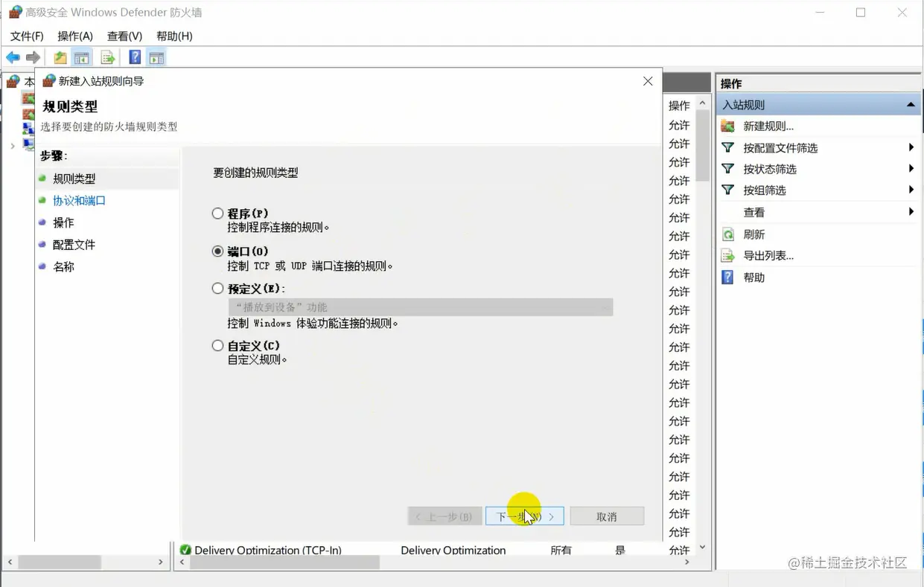Click the Delivery Optimization (TCP-In) rule row
The height and width of the screenshot is (587, 924).
click(435, 550)
